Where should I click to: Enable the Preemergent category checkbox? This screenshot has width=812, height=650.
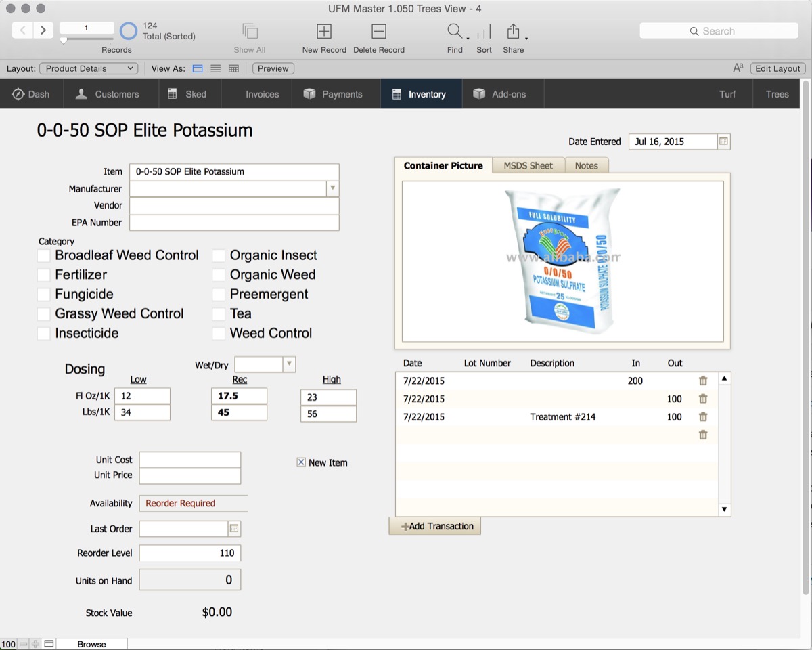(219, 295)
